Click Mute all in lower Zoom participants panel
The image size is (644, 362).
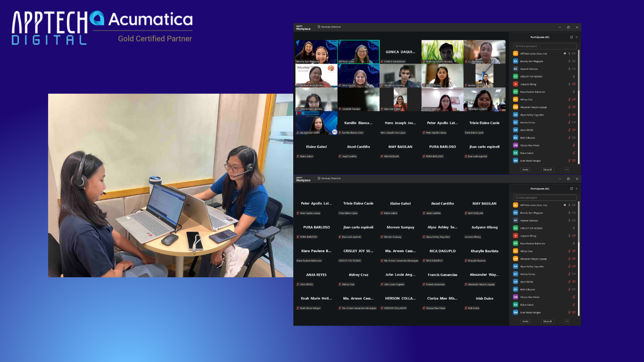[x=547, y=321]
